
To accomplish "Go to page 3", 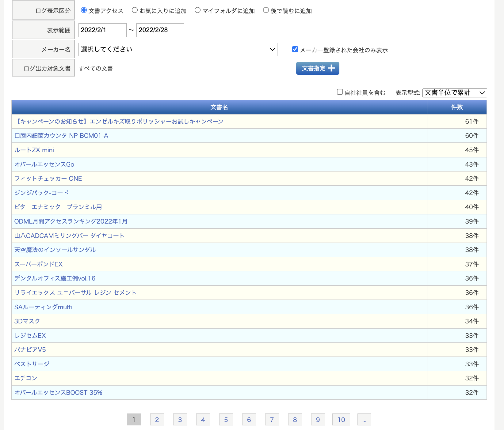I will pos(180,420).
